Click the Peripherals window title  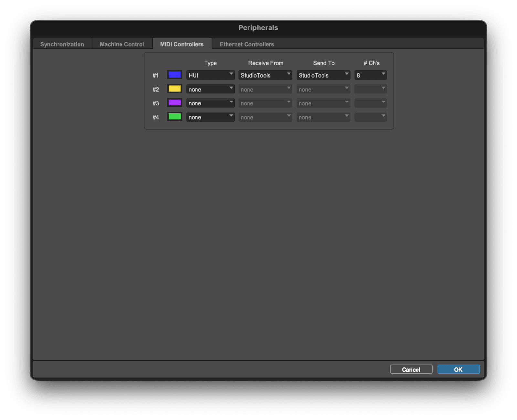(258, 27)
